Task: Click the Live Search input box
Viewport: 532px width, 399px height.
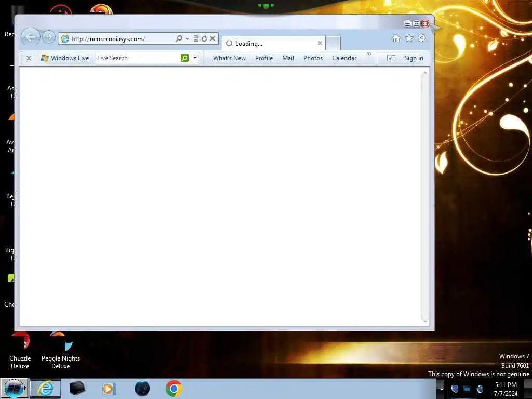Action: (x=137, y=58)
